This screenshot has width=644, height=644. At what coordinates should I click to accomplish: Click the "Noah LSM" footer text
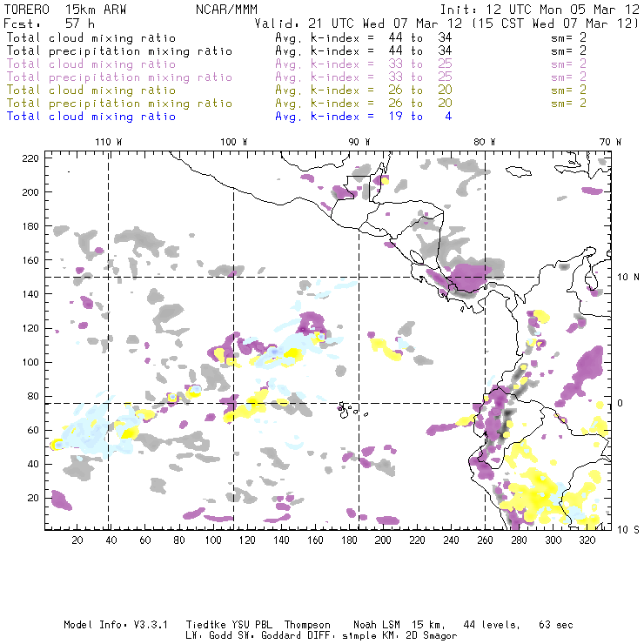[377, 625]
